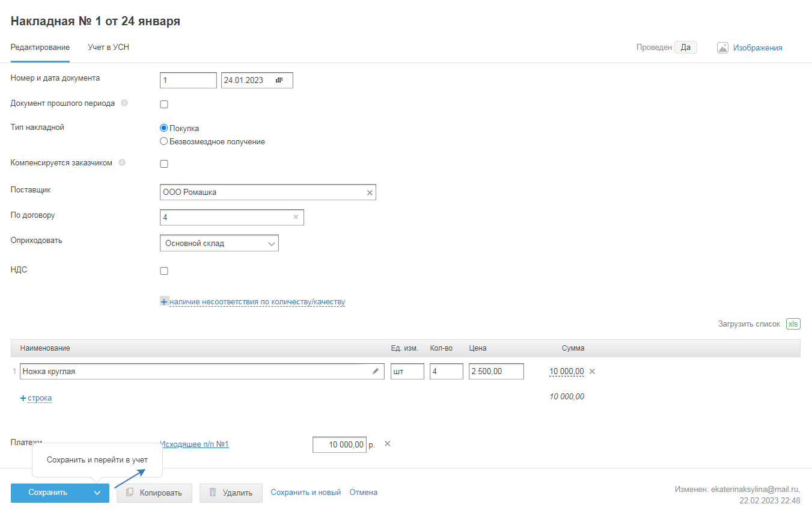Click the document number field

click(x=188, y=80)
